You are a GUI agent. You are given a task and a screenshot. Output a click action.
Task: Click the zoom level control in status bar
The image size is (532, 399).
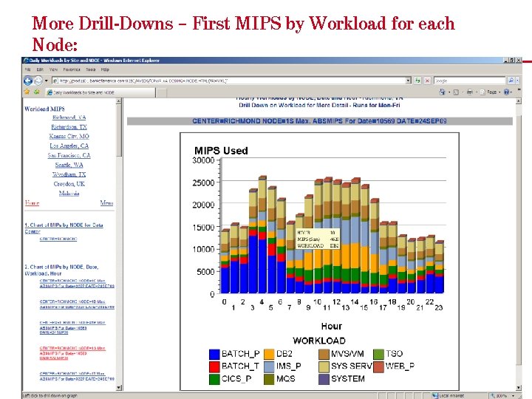[502, 395]
